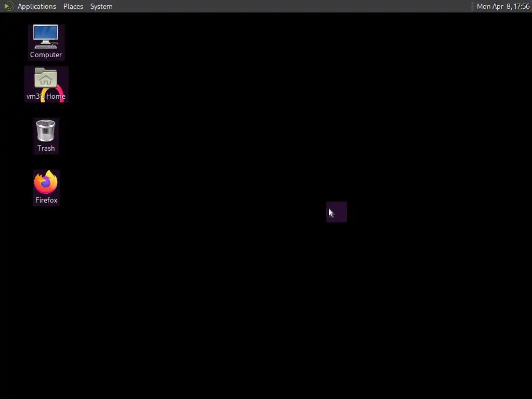Viewport: 532px width, 399px height.
Task: Open the Places menu
Action: coord(73,6)
